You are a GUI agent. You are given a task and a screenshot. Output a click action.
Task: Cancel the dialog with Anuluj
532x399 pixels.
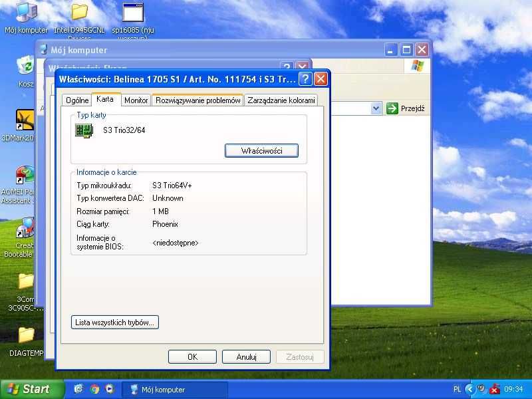click(246, 357)
